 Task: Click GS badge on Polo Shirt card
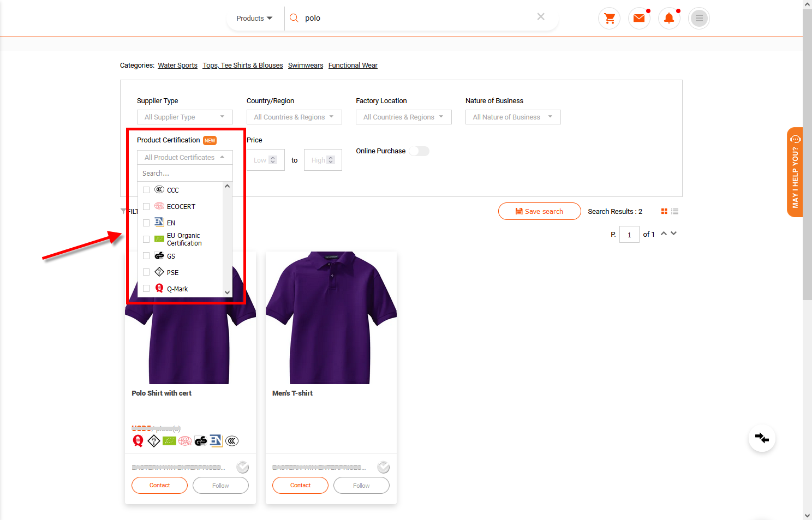(201, 441)
